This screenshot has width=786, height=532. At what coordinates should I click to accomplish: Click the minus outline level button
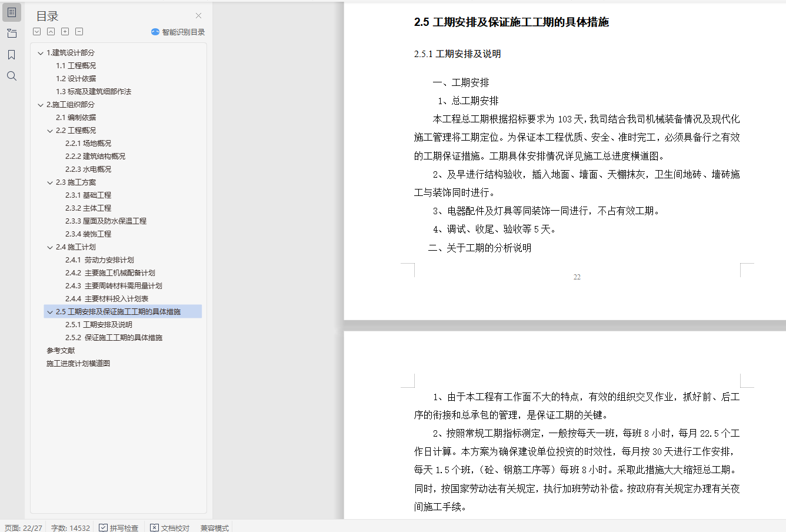tap(79, 32)
